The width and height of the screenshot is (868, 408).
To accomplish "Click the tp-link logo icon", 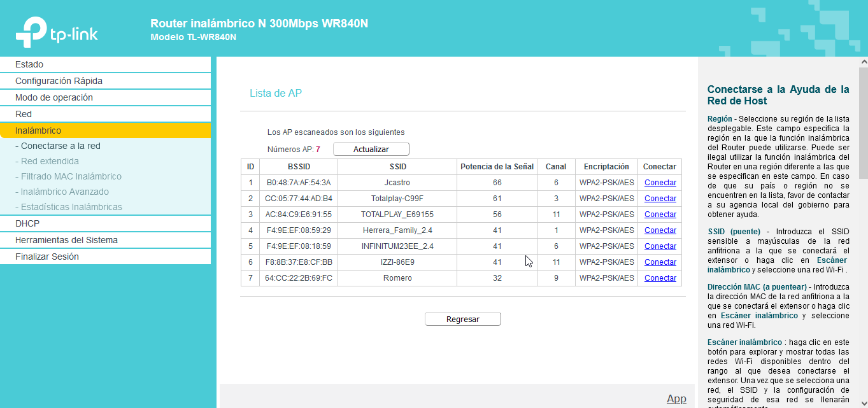I will [x=32, y=31].
